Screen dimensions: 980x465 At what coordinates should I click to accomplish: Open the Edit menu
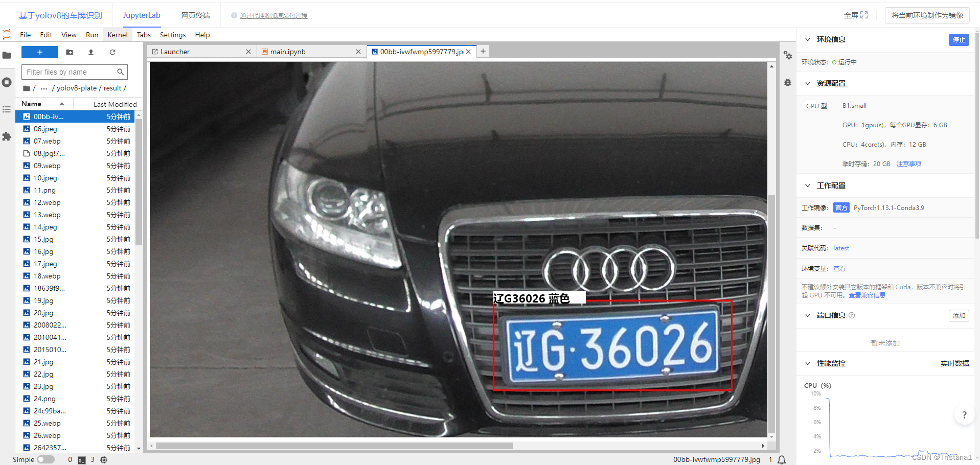(x=46, y=35)
